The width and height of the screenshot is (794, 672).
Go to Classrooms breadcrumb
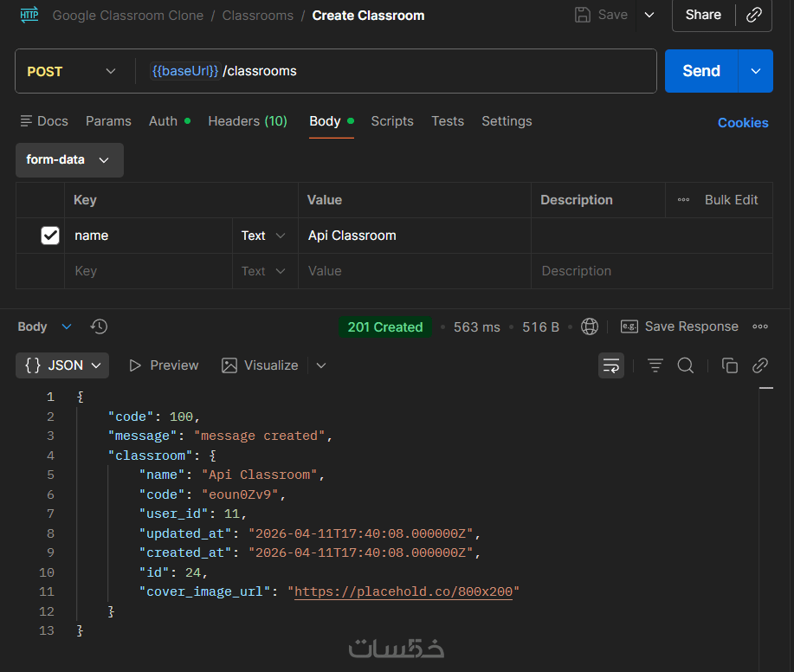258,16
